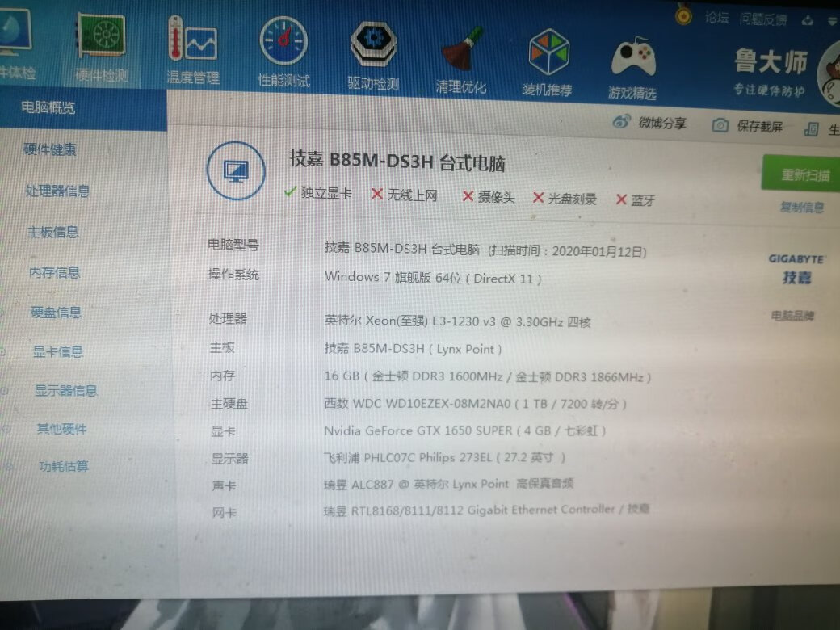Click the green check beside 独立显卡

click(290, 191)
